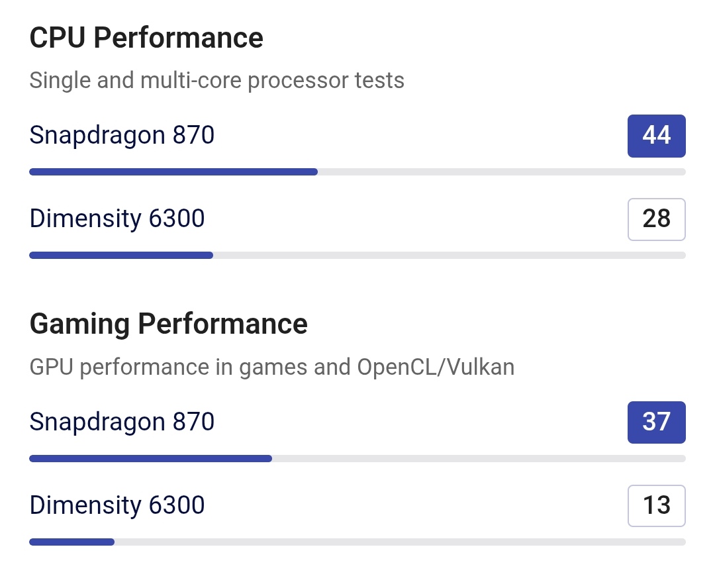Select Dimensity 6300 label under CPU Performance
715x588 pixels.
tap(117, 219)
